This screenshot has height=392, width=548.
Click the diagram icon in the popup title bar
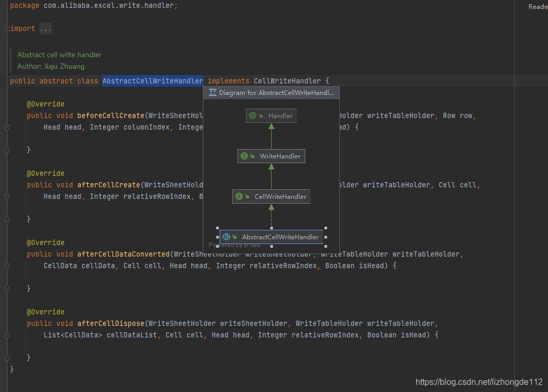213,92
